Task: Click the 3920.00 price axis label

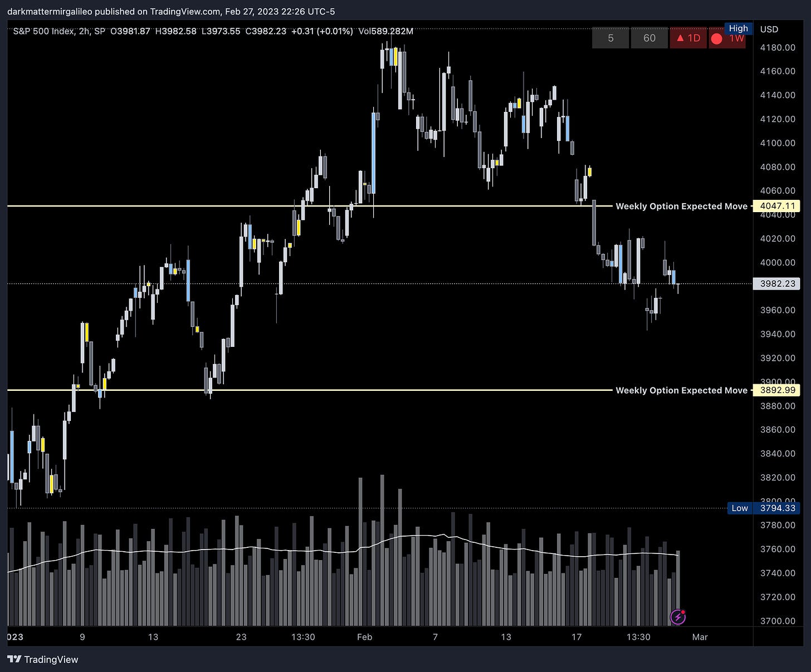Action: (778, 358)
